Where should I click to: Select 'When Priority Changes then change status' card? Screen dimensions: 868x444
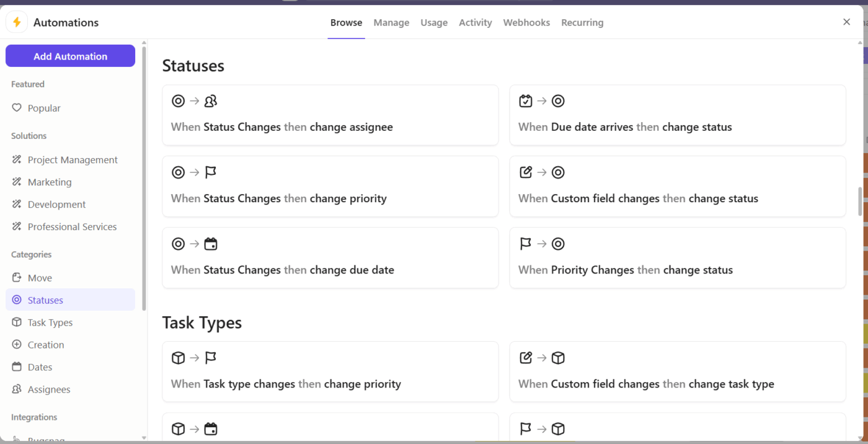point(677,258)
